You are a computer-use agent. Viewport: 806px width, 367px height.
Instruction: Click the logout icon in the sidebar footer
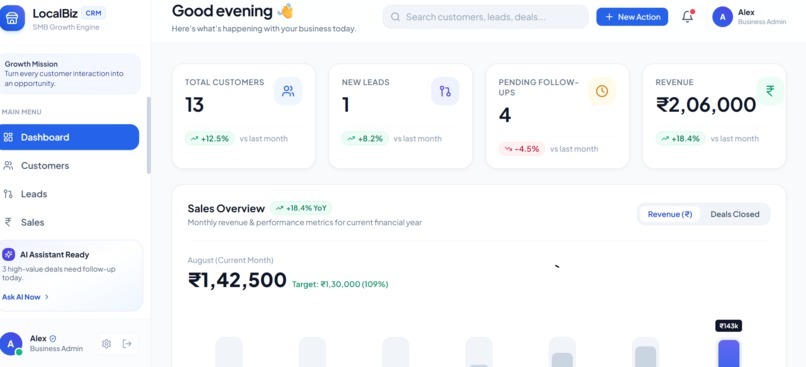tap(127, 344)
